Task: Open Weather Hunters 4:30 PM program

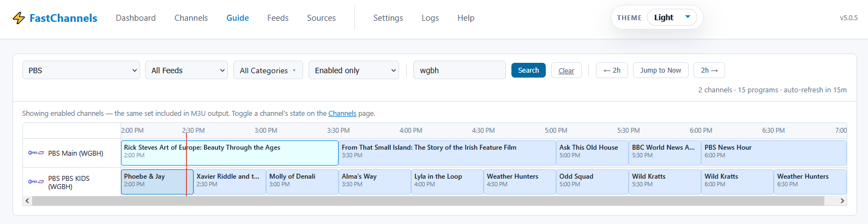Action: 520,182
